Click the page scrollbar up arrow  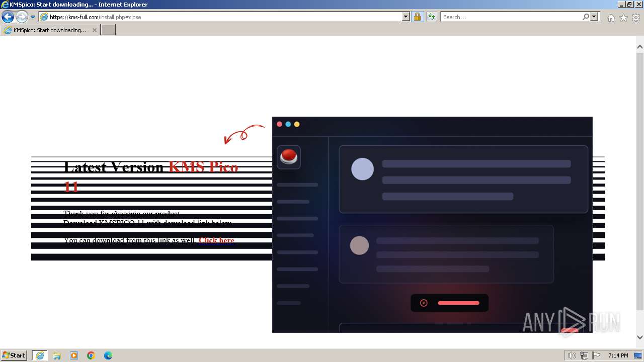coord(640,47)
